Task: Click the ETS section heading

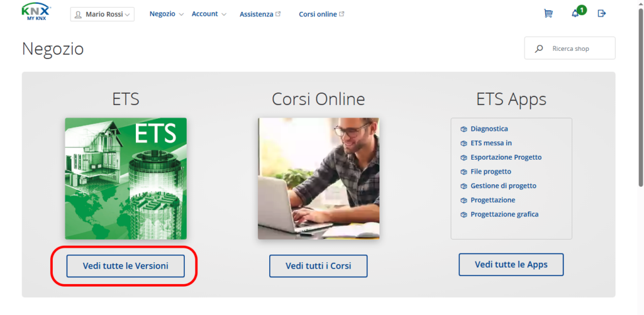Action: (x=126, y=99)
